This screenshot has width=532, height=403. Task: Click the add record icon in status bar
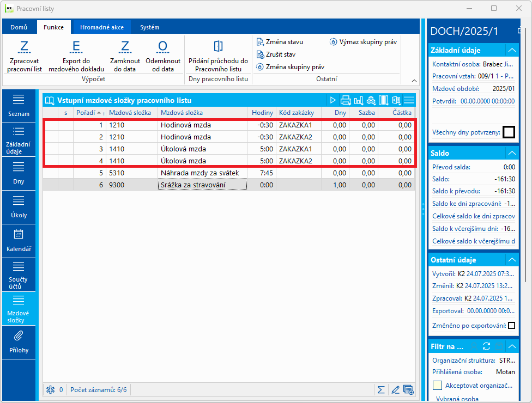[408, 390]
